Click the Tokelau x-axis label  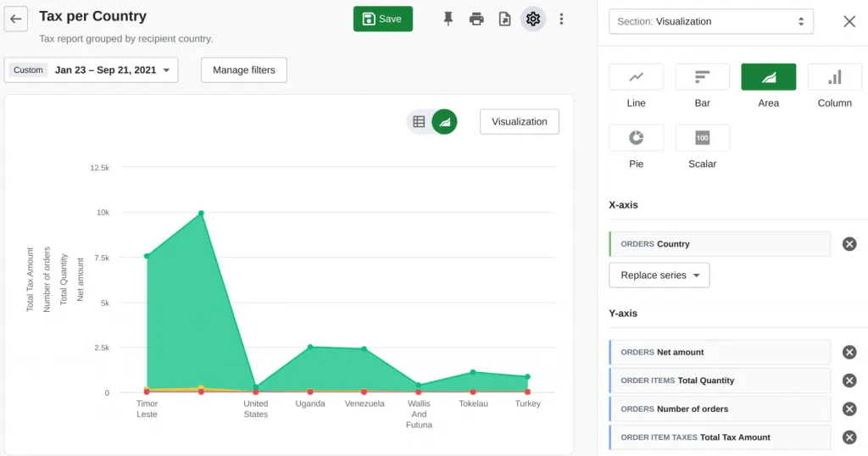(x=473, y=404)
